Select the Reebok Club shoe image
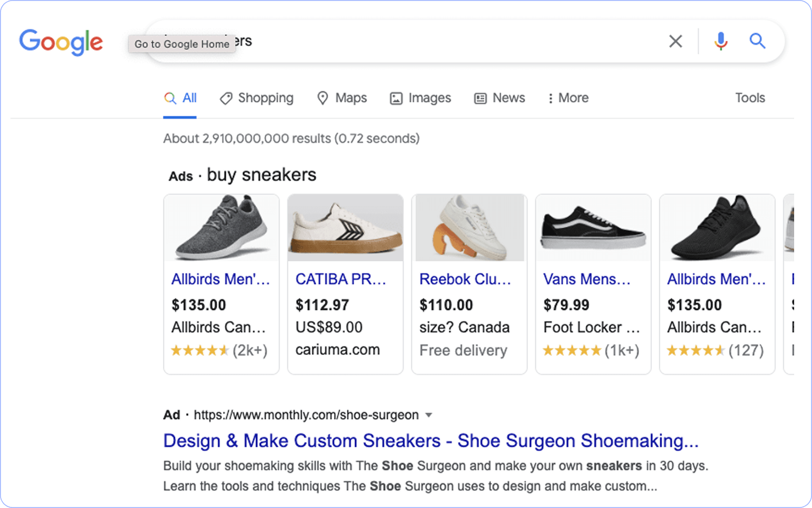The image size is (812, 508). pos(469,228)
